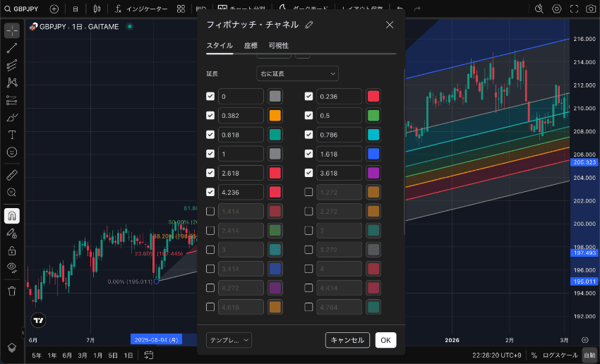This screenshot has width=600, height=364.
Task: Change the 0.382 level orange color
Action: [x=275, y=115]
